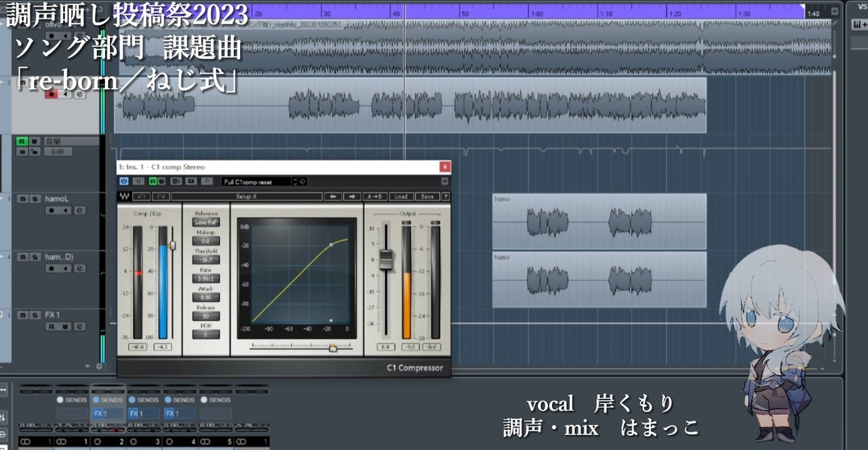The width and height of the screenshot is (868, 450).
Task: Enable Write automation in the plugin header
Action: click(161, 181)
